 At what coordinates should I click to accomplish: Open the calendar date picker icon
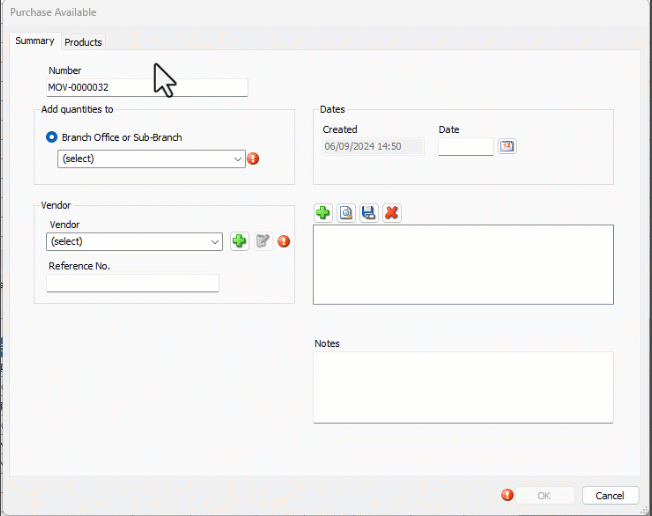click(507, 147)
